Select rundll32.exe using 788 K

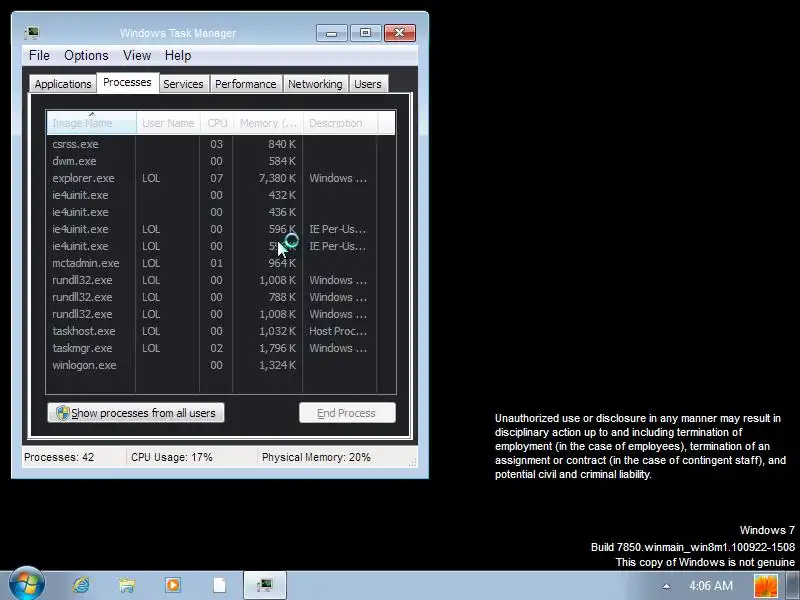point(221,297)
